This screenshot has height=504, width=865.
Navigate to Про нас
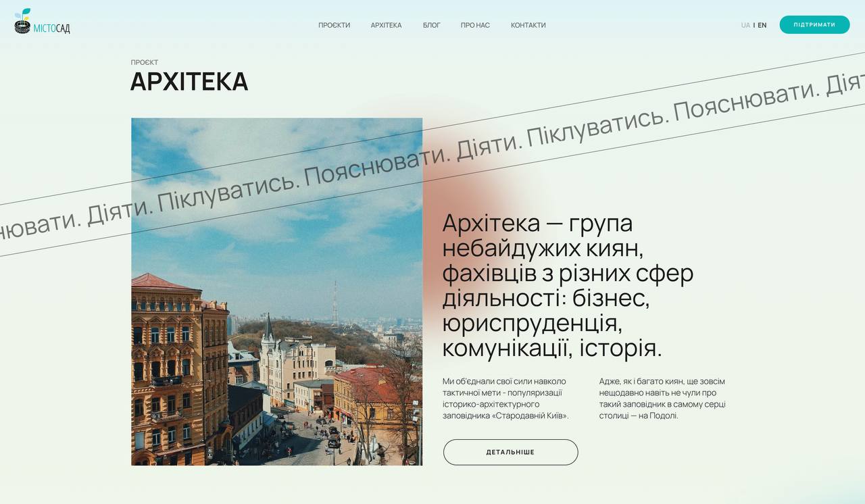tap(475, 25)
